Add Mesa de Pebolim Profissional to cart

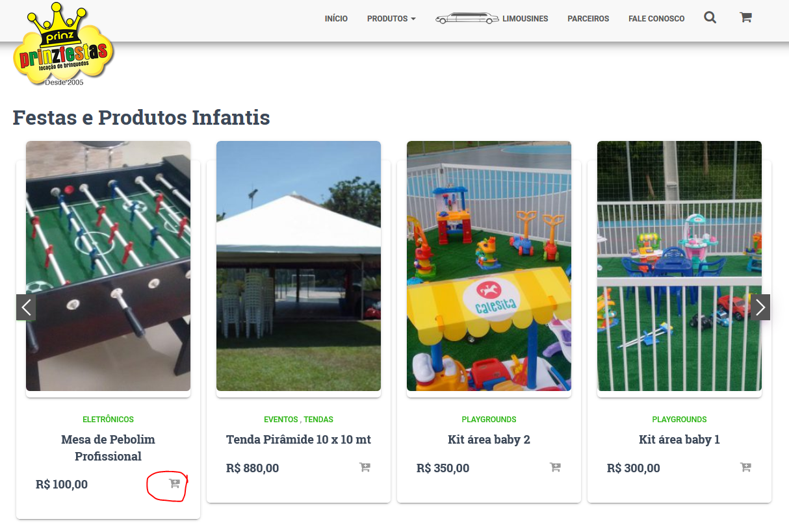[174, 483]
